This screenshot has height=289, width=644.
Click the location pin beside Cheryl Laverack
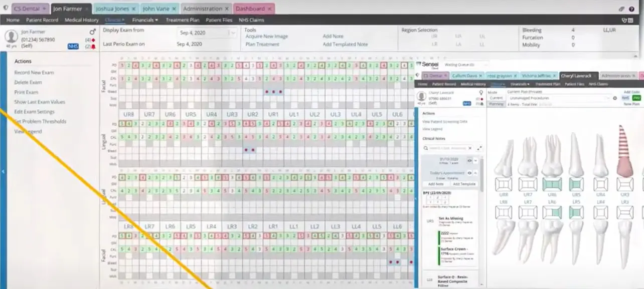pos(480,92)
